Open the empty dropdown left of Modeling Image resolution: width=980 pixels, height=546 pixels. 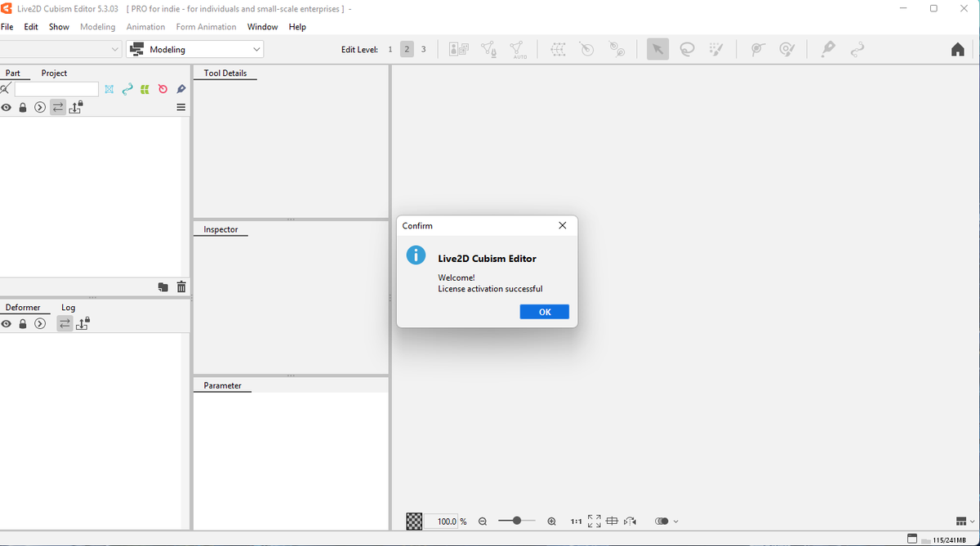[61, 49]
